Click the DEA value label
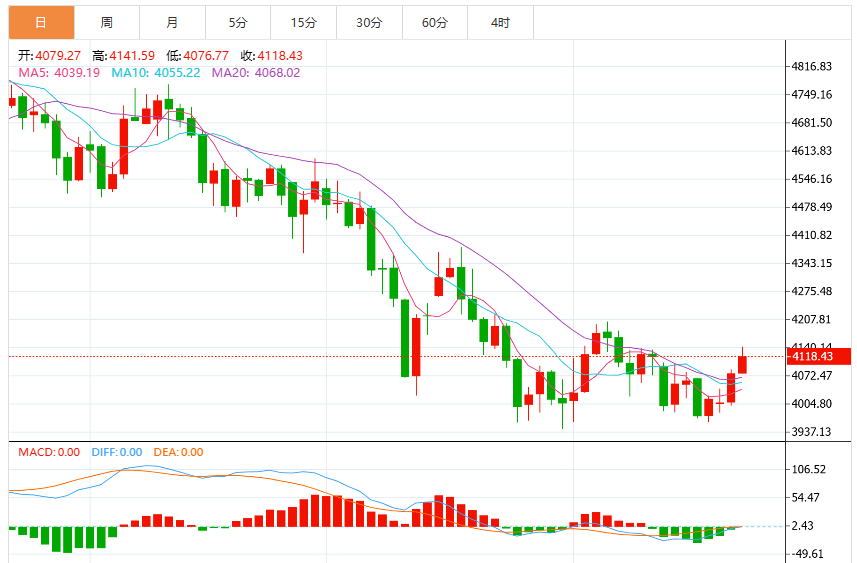Viewport: 857px width, 563px height. pyautogui.click(x=178, y=452)
